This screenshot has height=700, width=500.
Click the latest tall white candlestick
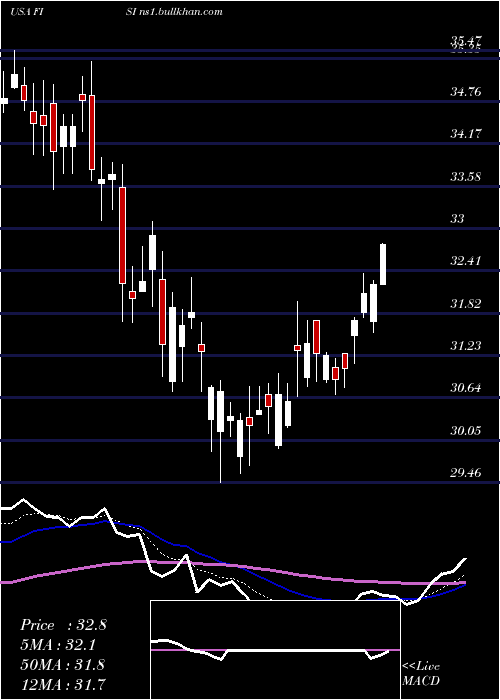click(383, 264)
